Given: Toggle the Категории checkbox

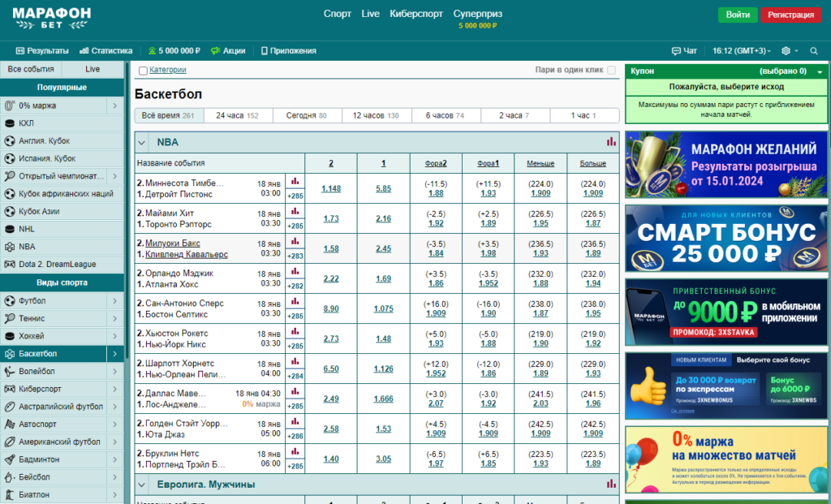Looking at the screenshot, I should click(x=143, y=71).
